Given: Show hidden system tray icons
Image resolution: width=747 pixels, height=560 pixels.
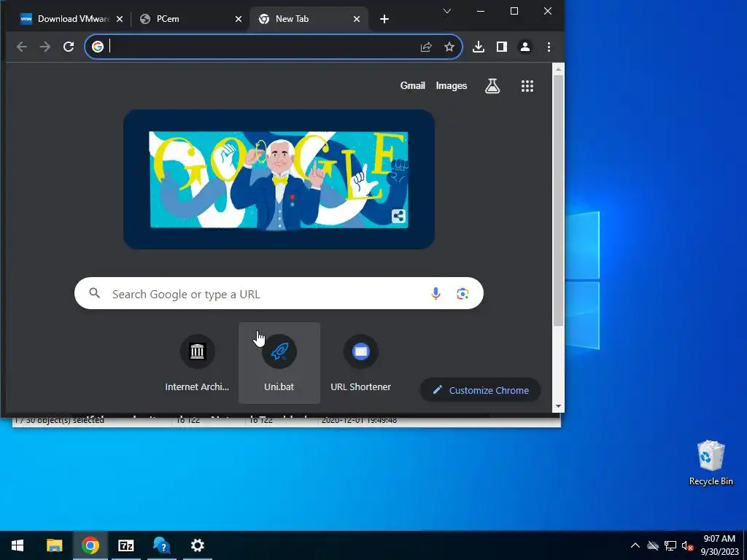Looking at the screenshot, I should (635, 545).
